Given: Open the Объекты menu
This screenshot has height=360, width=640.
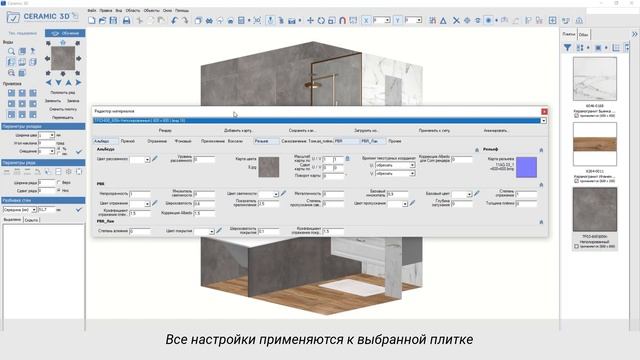Looking at the screenshot, I should pos(151,11).
